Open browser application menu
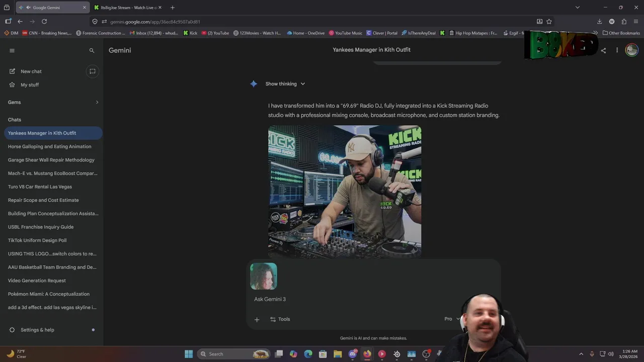 click(x=636, y=22)
